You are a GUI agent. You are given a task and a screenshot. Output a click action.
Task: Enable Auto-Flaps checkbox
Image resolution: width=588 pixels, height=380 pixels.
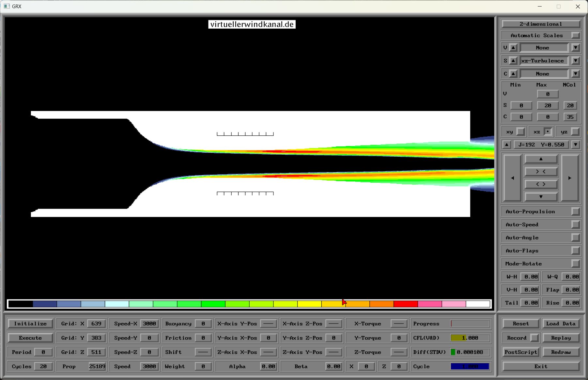coord(576,251)
